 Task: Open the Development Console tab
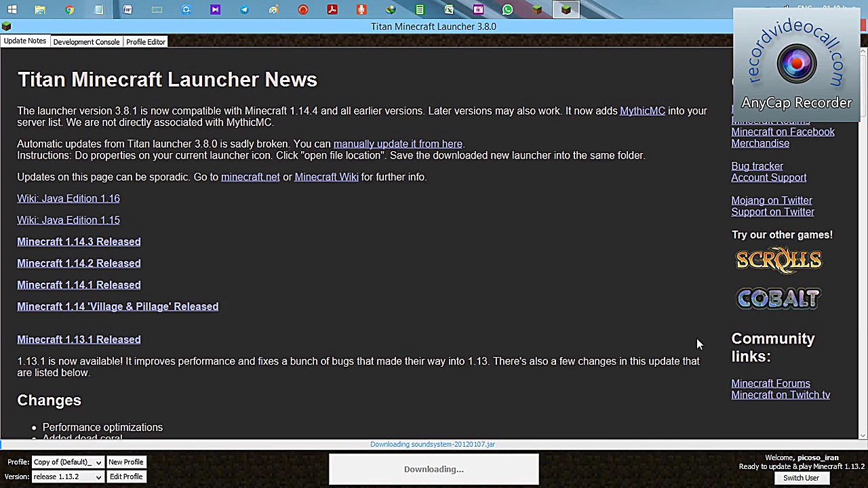pyautogui.click(x=86, y=42)
